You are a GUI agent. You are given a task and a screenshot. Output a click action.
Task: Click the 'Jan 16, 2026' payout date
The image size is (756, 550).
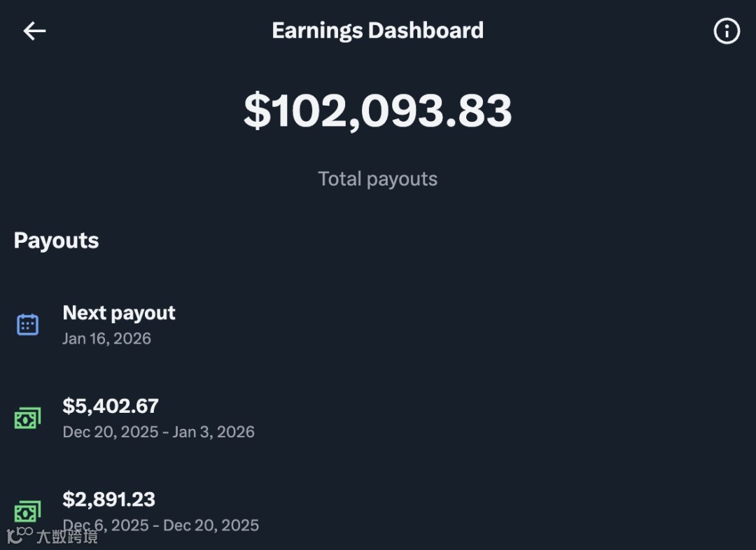[x=106, y=339]
